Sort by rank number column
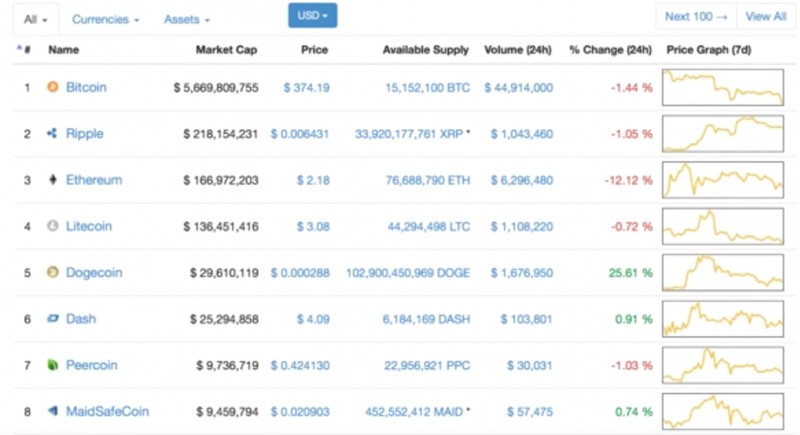 [24, 49]
